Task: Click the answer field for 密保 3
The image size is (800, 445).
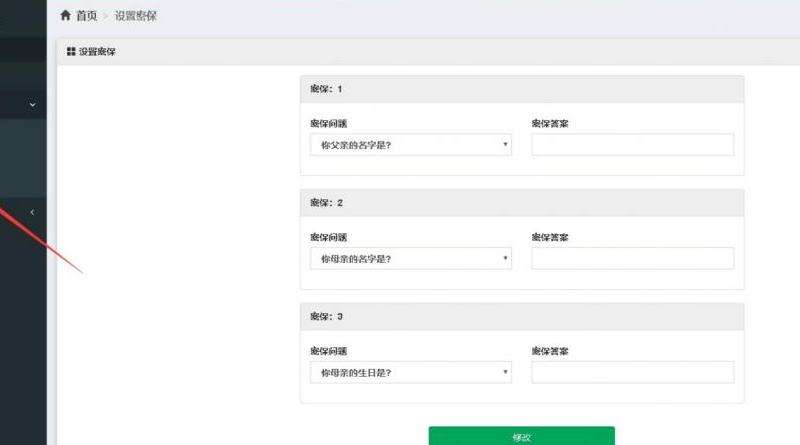Action: coord(632,372)
